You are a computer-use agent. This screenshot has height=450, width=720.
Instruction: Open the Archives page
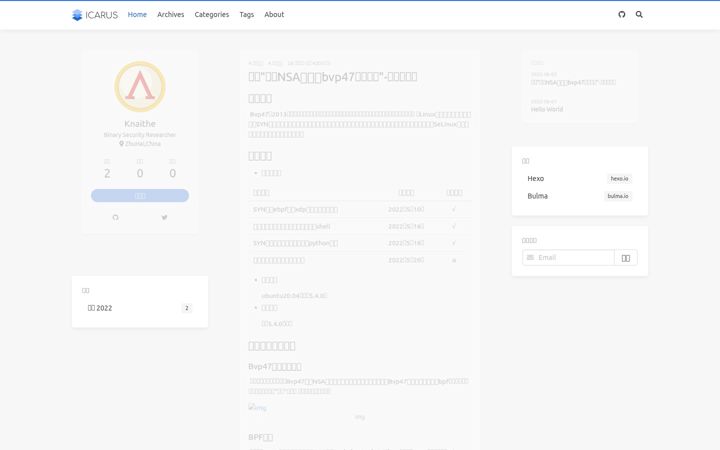point(170,15)
